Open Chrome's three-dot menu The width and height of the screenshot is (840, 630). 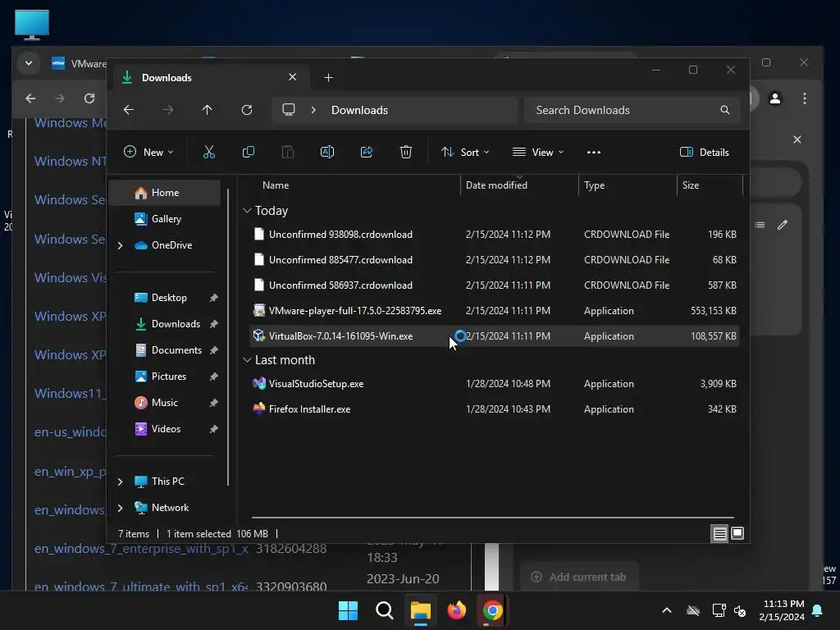click(805, 98)
